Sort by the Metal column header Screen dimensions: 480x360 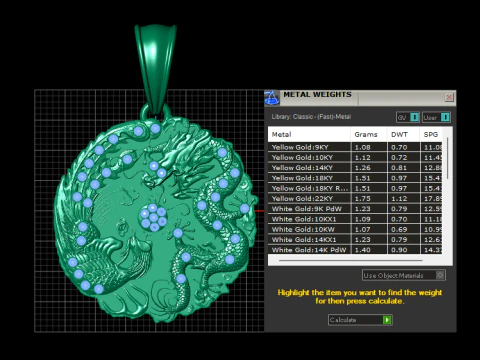click(309, 134)
